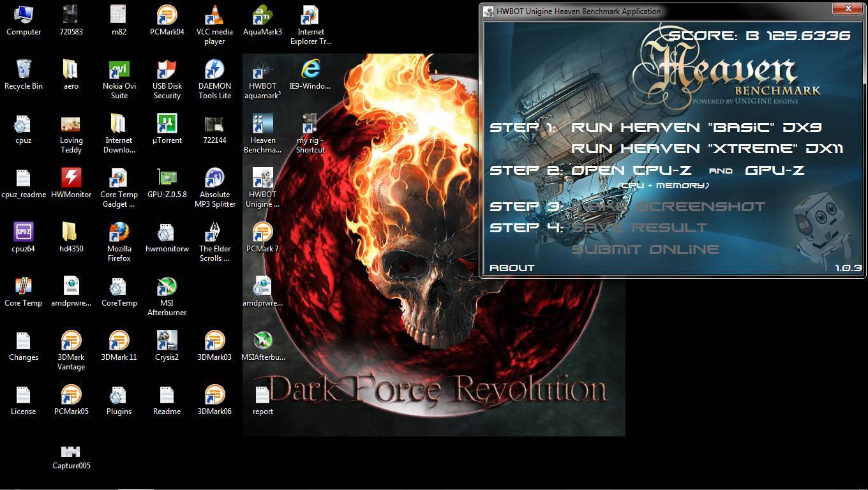This screenshot has height=490, width=868.
Task: Run Heaven "Xtreme" DX11 benchmark
Action: 707,148
